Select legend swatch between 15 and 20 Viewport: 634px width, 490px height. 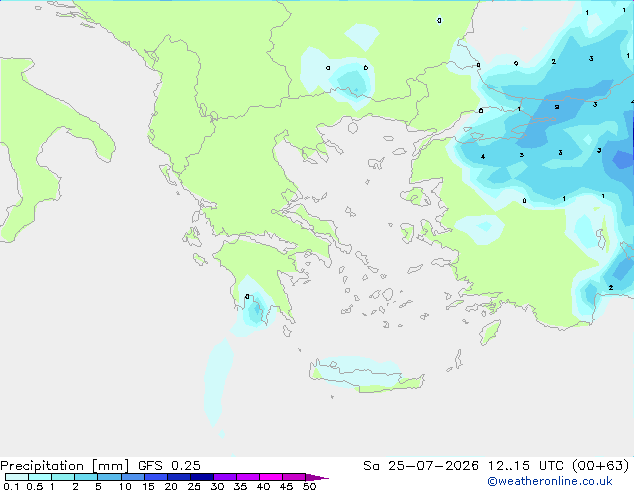tap(156, 477)
